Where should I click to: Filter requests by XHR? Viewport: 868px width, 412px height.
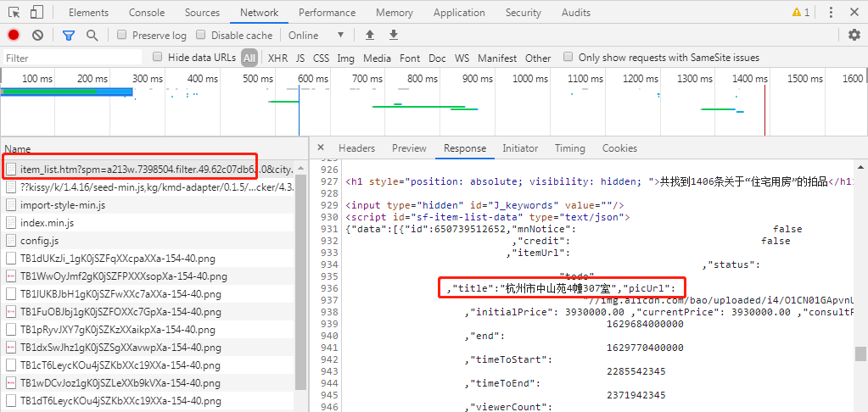tap(277, 58)
